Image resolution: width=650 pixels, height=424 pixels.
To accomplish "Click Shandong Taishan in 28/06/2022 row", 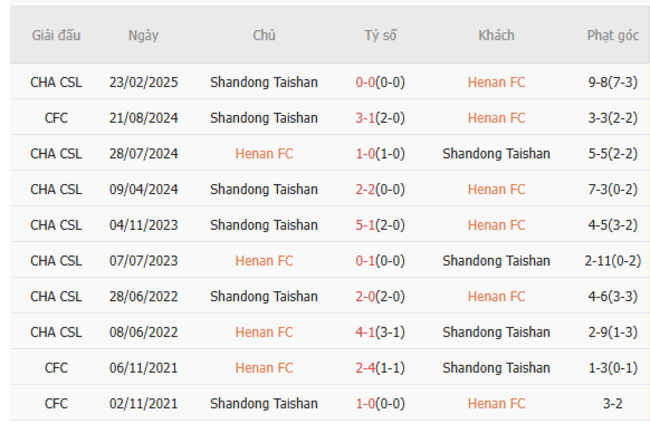I will tap(264, 297).
